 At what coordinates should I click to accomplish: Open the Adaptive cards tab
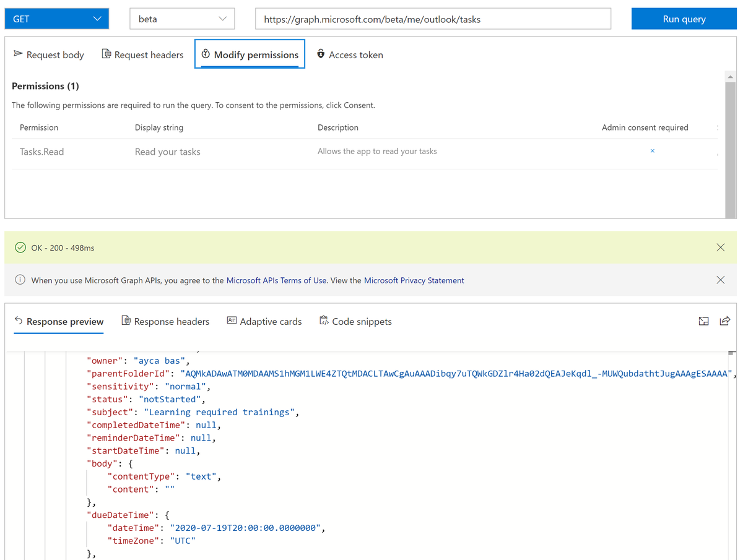[264, 321]
